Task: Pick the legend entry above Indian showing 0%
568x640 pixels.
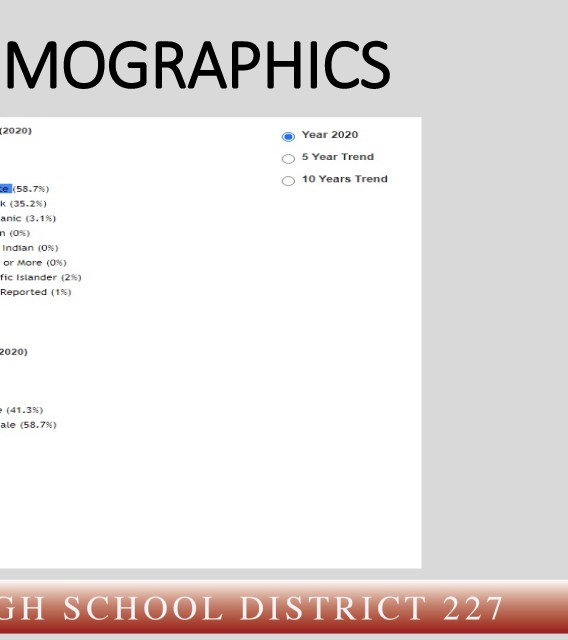Action: click(x=15, y=233)
